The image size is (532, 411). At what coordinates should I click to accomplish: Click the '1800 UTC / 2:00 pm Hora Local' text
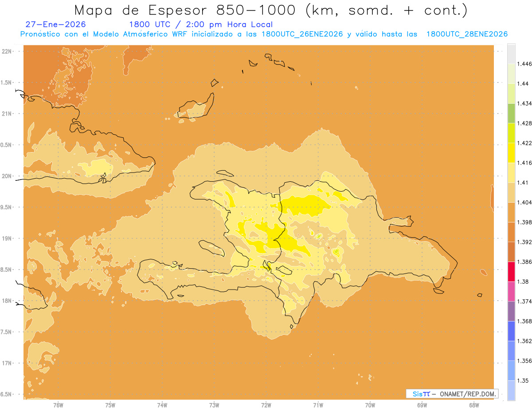tap(201, 24)
